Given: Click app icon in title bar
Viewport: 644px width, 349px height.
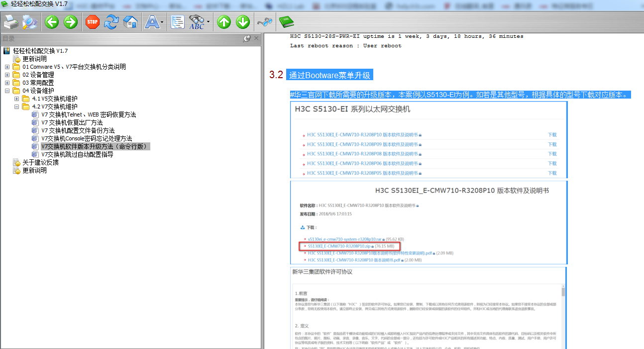Looking at the screenshot, I should coord(4,4).
